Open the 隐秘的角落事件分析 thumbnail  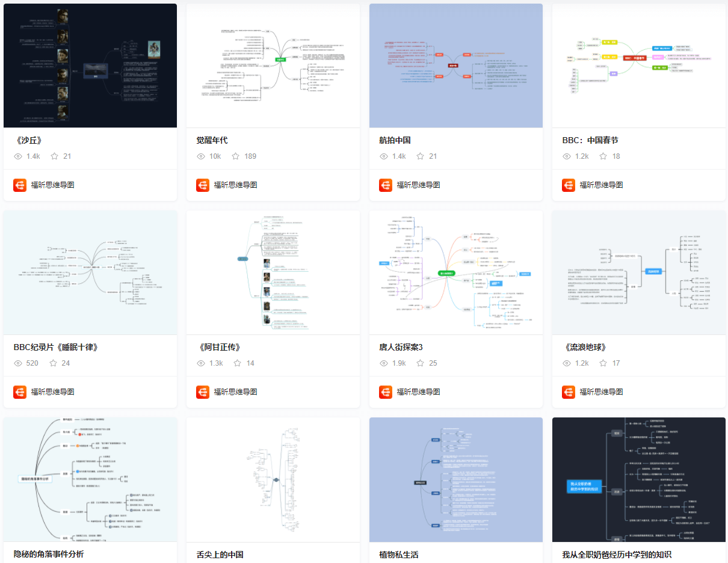[x=90, y=479]
